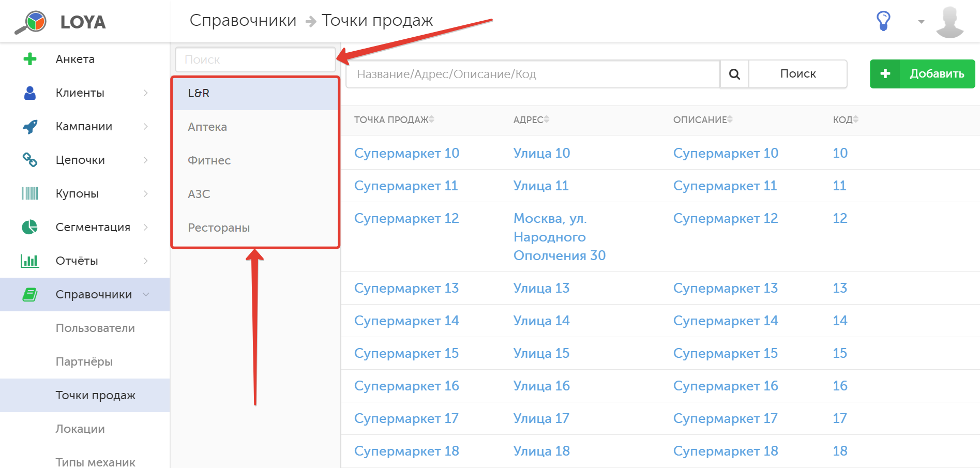Collapse the Справочники menu chevron
The width and height of the screenshot is (980, 468).
[146, 294]
